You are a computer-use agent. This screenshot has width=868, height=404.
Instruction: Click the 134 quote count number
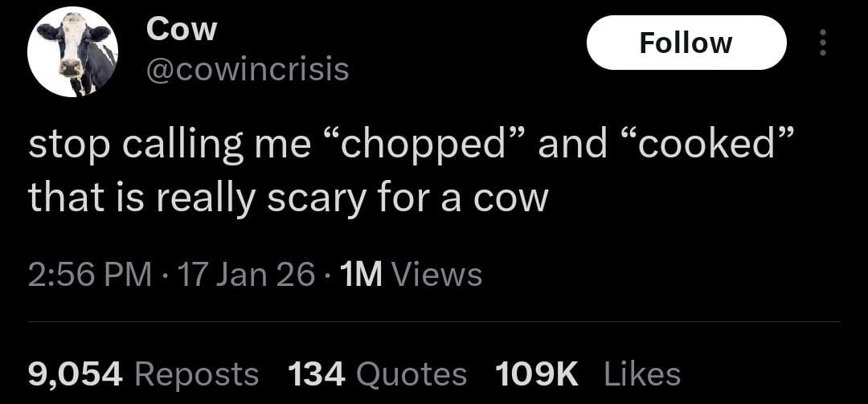pyautogui.click(x=316, y=373)
